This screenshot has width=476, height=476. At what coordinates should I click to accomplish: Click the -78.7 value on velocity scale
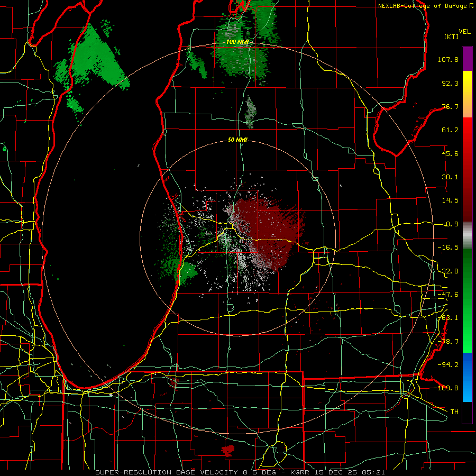[448, 342]
